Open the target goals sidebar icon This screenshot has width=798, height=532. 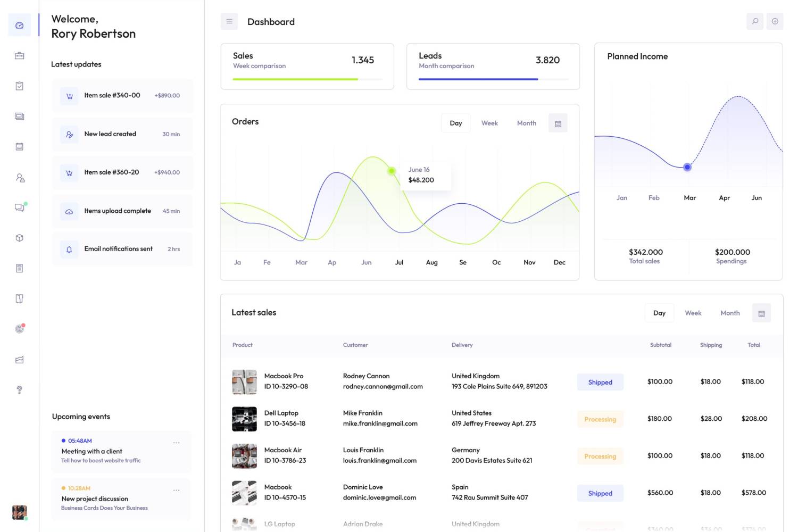coord(20,329)
